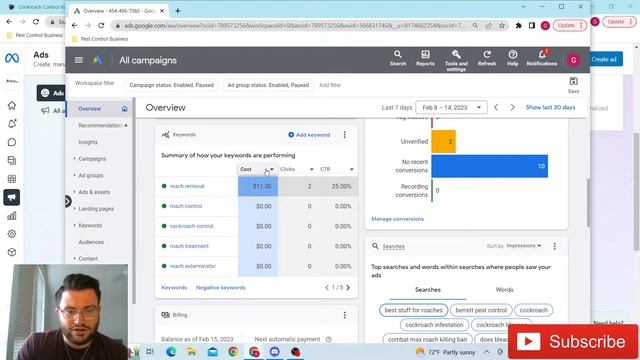Switch to the Words tab
Image resolution: width=640 pixels, height=360 pixels.
[x=504, y=289]
